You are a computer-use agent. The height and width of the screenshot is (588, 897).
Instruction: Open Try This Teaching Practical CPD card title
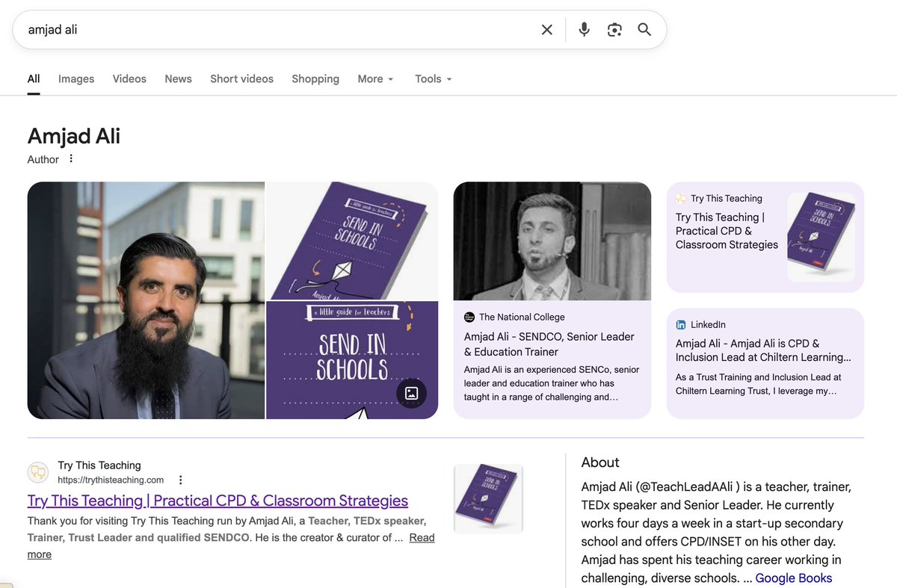coord(727,231)
